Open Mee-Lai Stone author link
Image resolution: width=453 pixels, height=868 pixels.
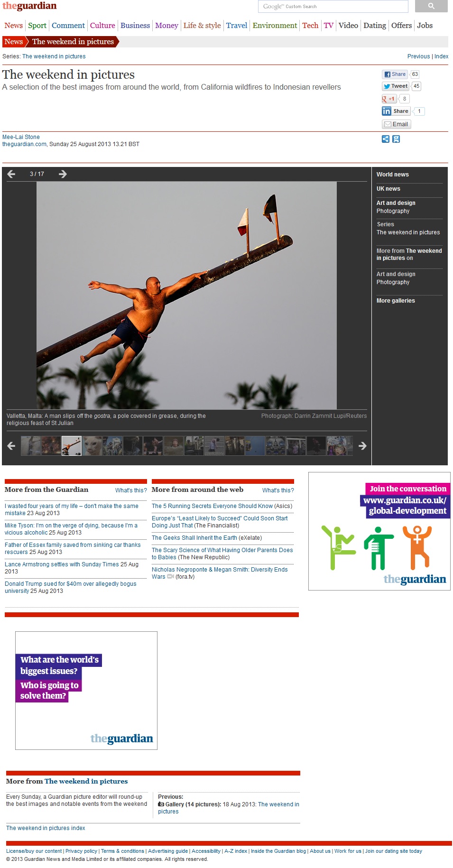tap(21, 137)
